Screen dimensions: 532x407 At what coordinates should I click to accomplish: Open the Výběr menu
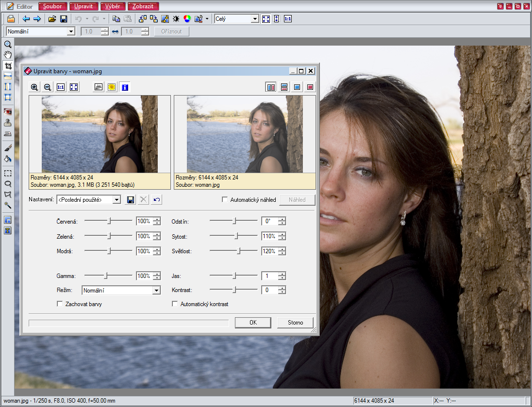(x=113, y=6)
